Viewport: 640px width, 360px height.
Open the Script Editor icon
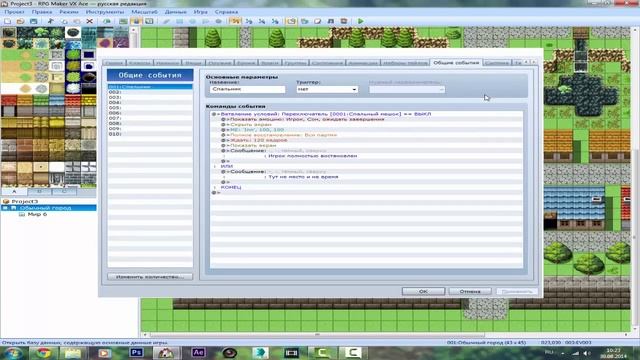point(318,21)
